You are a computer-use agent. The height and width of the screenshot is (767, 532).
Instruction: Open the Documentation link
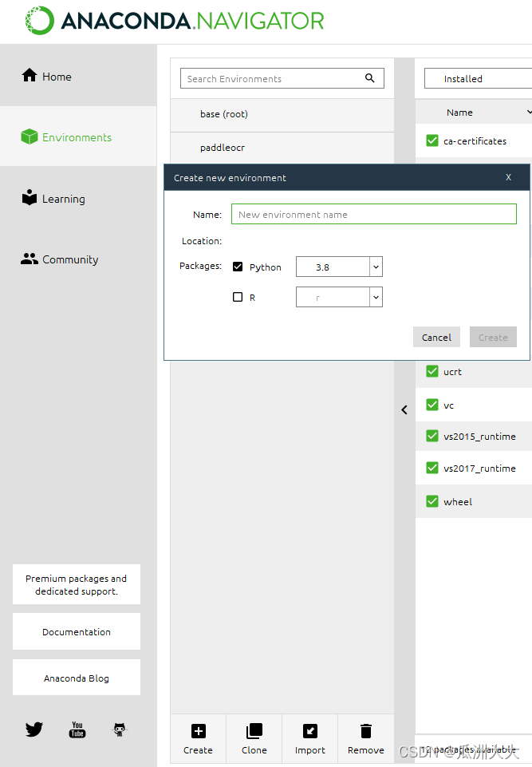coord(77,631)
